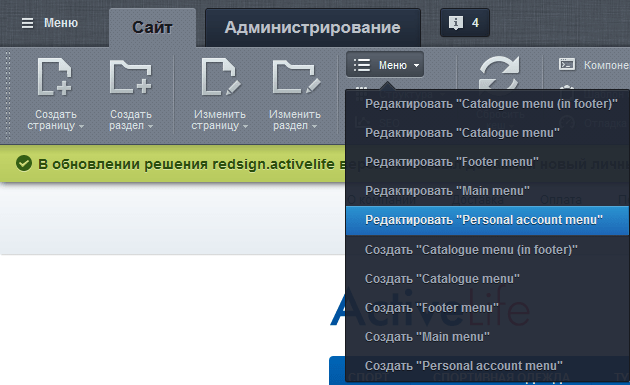Select Редактировать "Personal account menu"
This screenshot has height=385, width=630.
488,220
